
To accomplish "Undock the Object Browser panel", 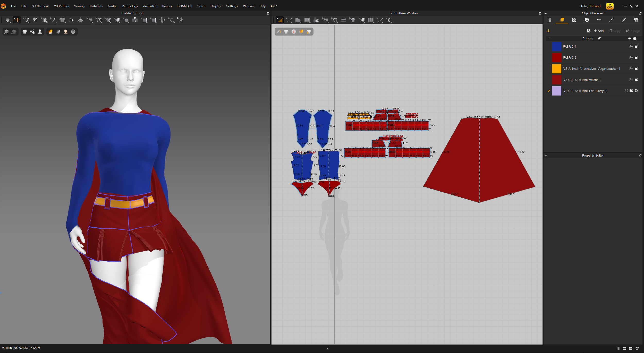I will click(x=640, y=13).
